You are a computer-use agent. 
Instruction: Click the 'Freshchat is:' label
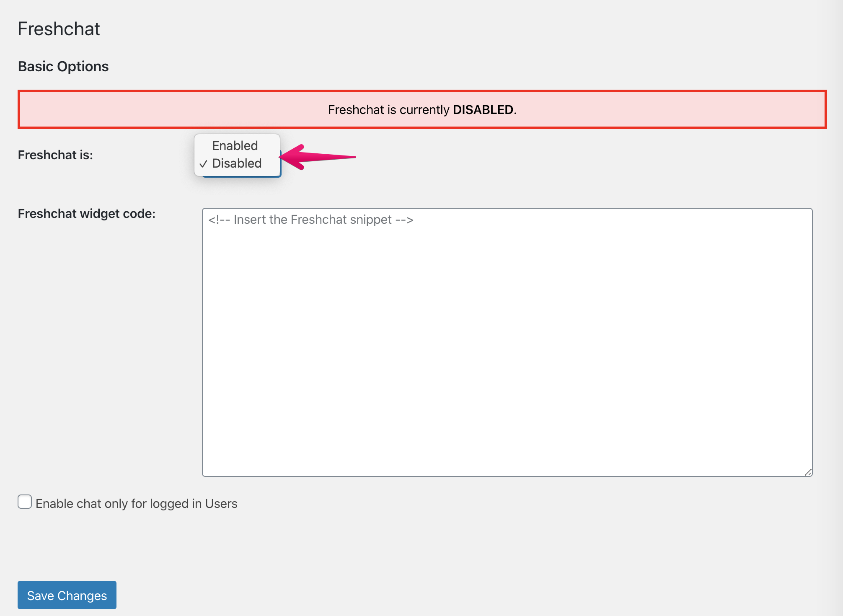pos(55,155)
